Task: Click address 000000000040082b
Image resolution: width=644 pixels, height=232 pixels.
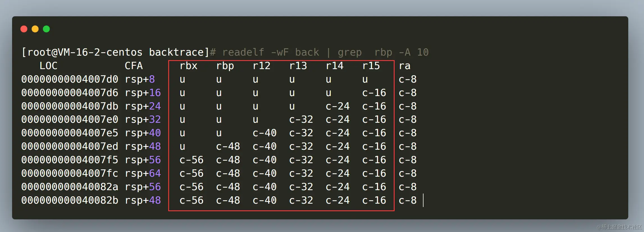Action: point(70,200)
